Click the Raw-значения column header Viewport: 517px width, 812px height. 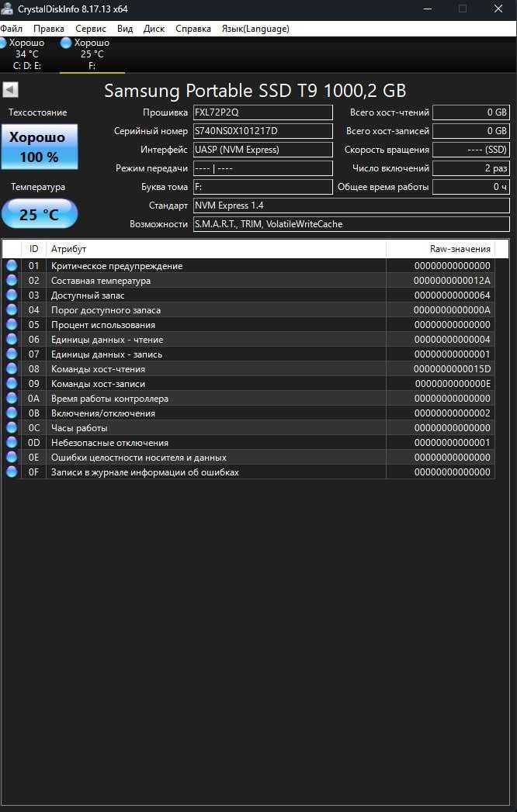(440, 249)
